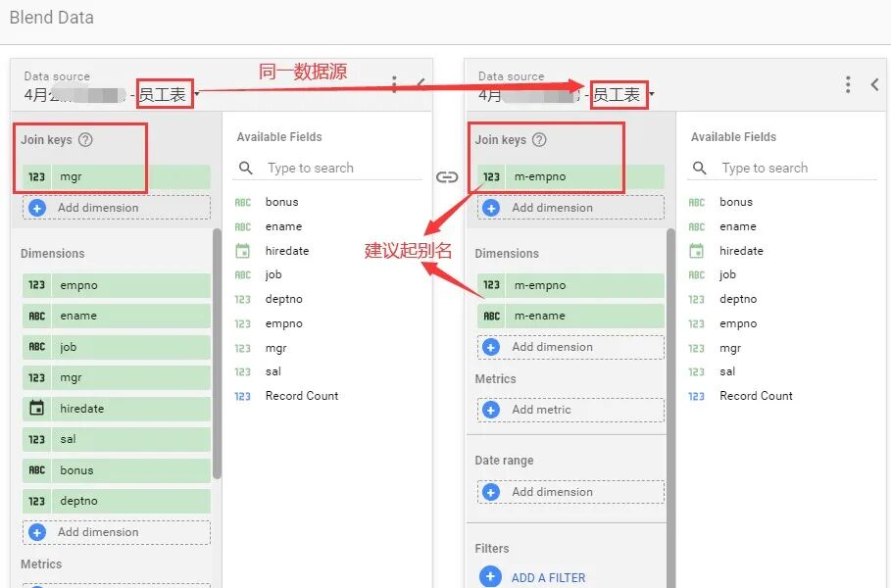Pick bonus from left Available Fields
The image size is (891, 588).
pos(282,202)
